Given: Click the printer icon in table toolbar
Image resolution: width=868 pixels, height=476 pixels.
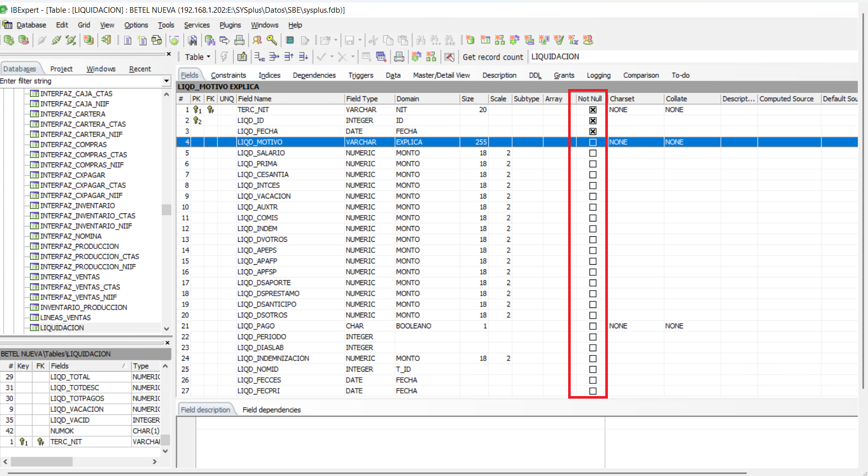Looking at the screenshot, I should point(399,57).
